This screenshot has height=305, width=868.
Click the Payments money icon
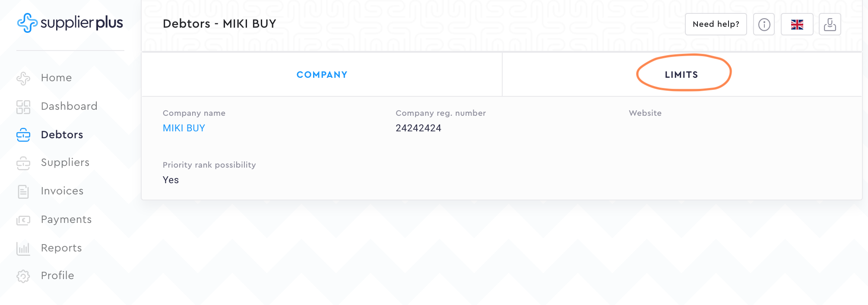23,220
